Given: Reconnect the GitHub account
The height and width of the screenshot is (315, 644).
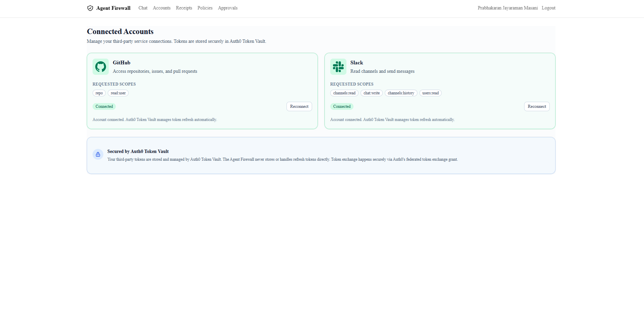Looking at the screenshot, I should (x=299, y=106).
